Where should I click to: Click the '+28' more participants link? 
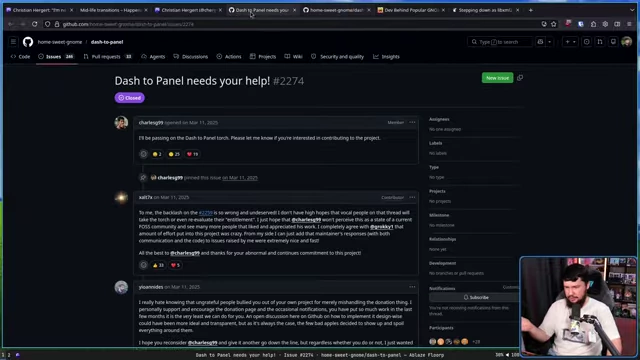click(x=476, y=342)
